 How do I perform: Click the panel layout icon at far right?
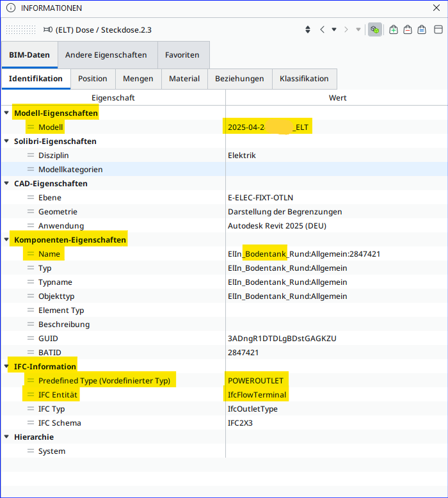coord(438,30)
